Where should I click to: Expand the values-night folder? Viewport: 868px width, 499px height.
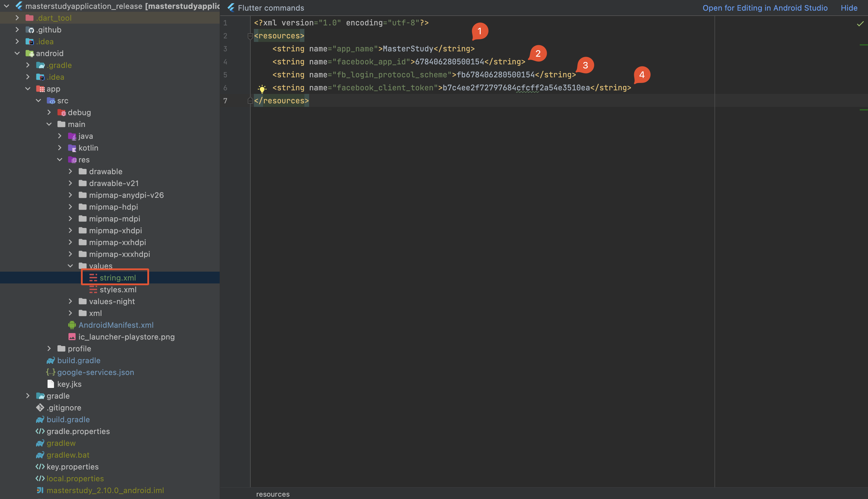[70, 301]
